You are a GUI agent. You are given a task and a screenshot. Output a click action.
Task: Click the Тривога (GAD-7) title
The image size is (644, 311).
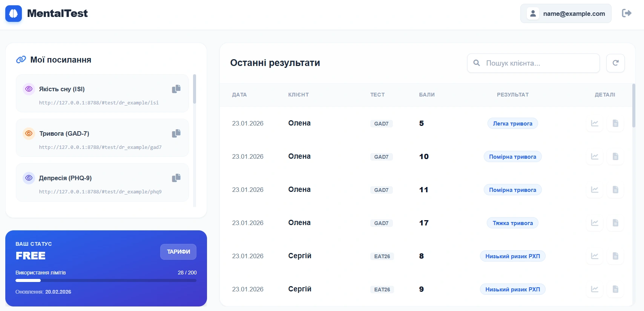click(64, 133)
